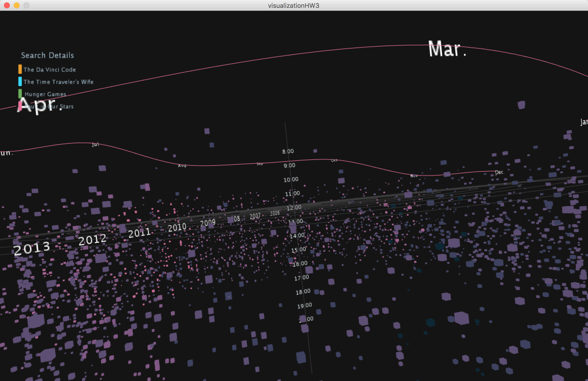Image resolution: width=588 pixels, height=381 pixels.
Task: Click the Jul. month marker
Action: [x=96, y=144]
